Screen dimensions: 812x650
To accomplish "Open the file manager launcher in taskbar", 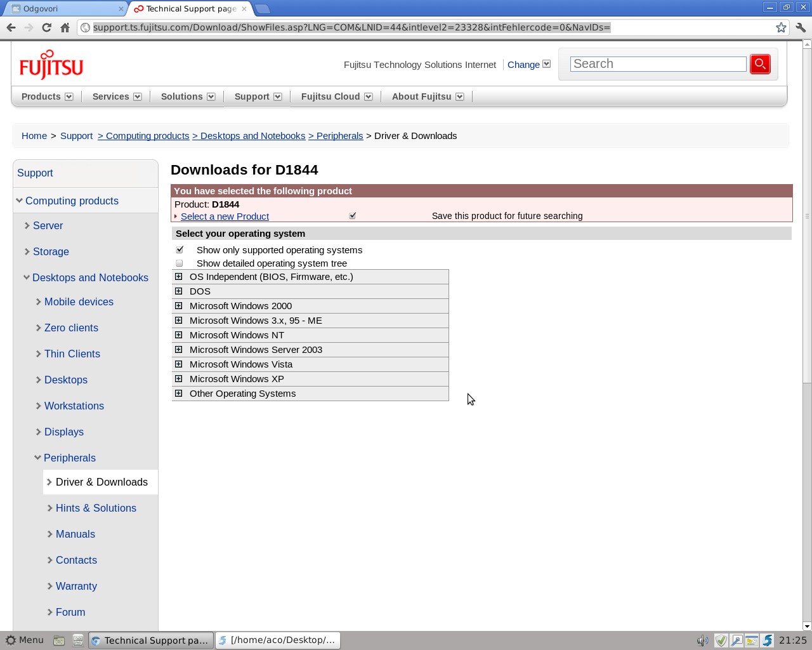I will [59, 640].
